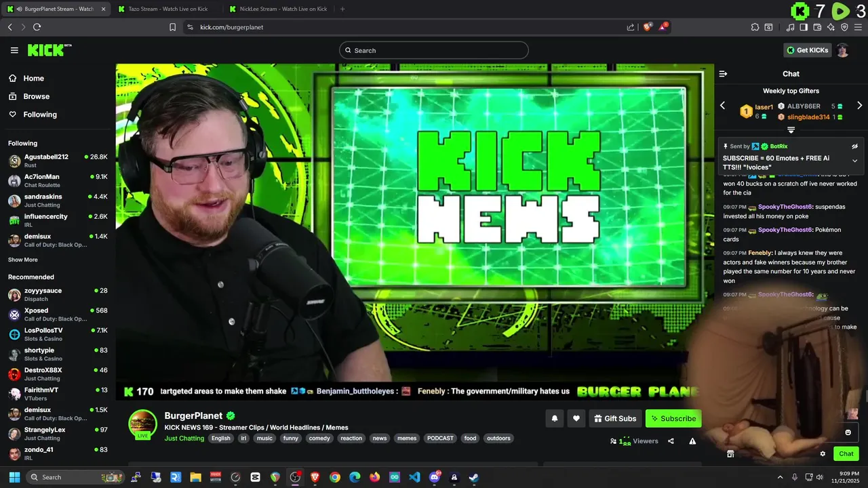Open influencercity channel in sidebar
868x488 pixels.
tap(58, 220)
